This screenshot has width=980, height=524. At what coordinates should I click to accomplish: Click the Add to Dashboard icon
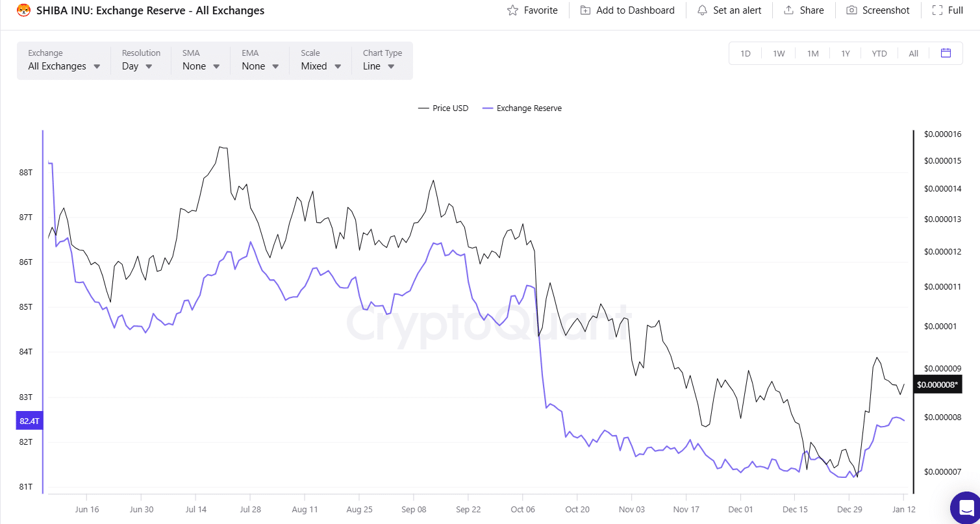coord(585,10)
